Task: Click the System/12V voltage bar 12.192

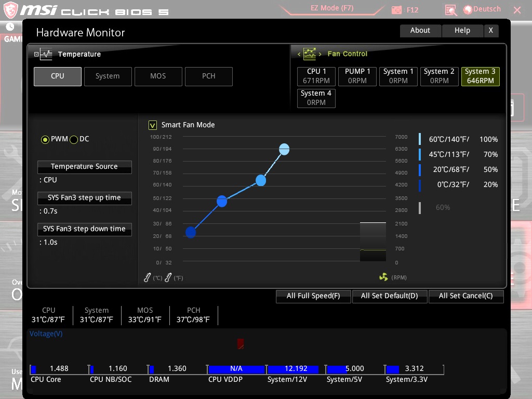Action: 296,369
